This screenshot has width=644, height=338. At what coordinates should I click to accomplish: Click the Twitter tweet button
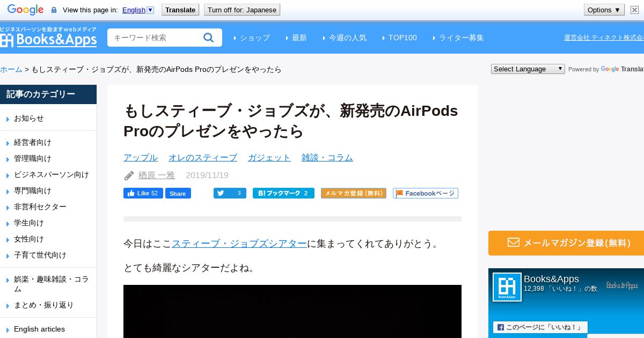(230, 193)
